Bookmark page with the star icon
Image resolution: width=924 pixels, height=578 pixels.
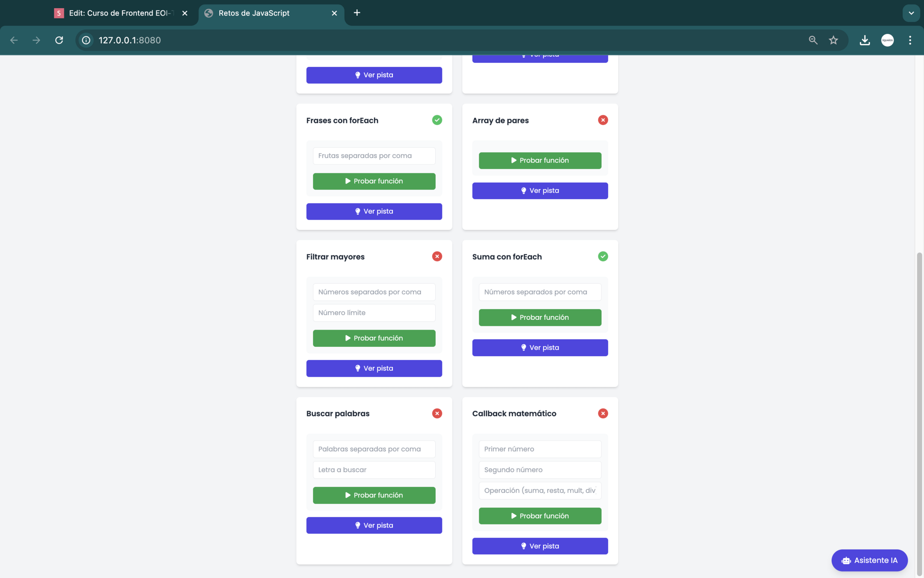click(833, 40)
